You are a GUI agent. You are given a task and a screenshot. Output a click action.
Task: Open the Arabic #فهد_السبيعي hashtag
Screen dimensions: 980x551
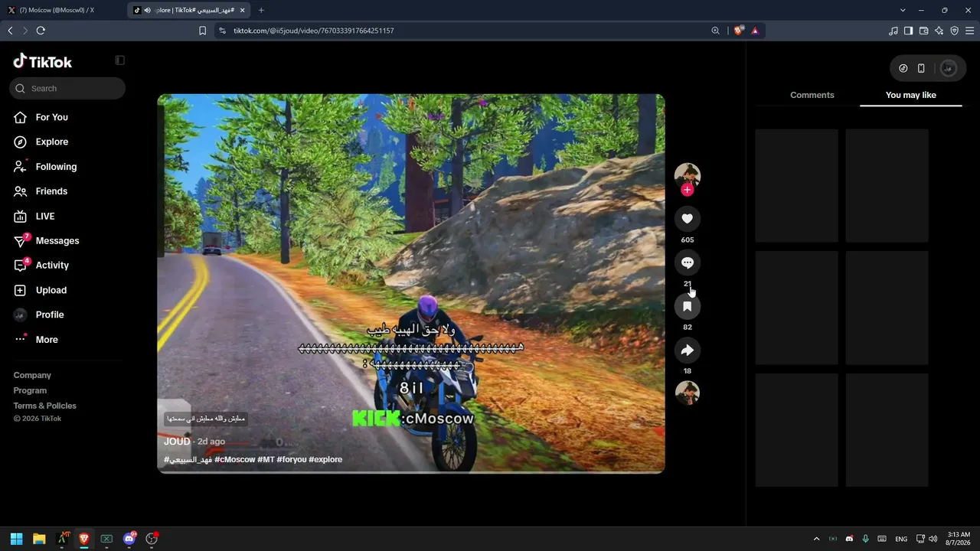tap(188, 459)
